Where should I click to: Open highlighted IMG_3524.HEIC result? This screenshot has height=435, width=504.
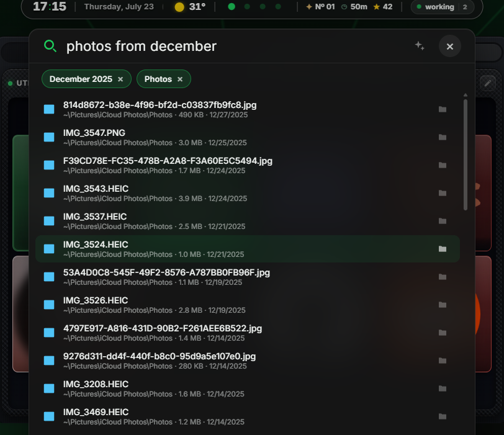coord(248,249)
